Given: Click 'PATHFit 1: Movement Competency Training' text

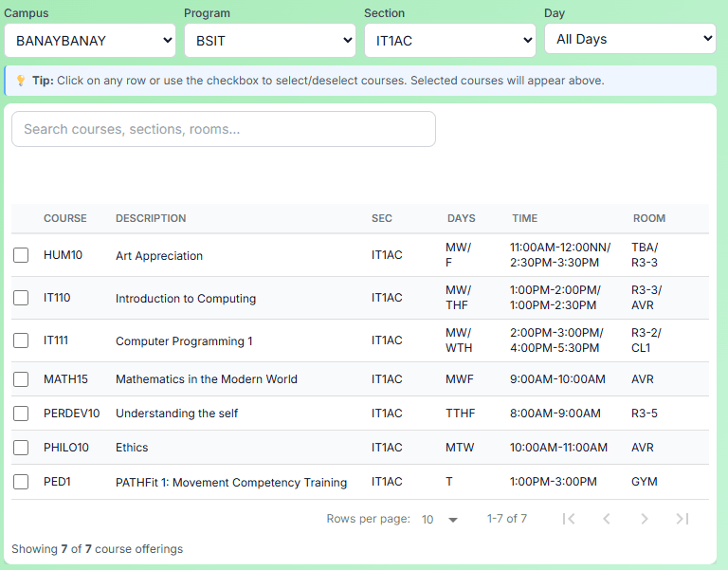Looking at the screenshot, I should [231, 482].
